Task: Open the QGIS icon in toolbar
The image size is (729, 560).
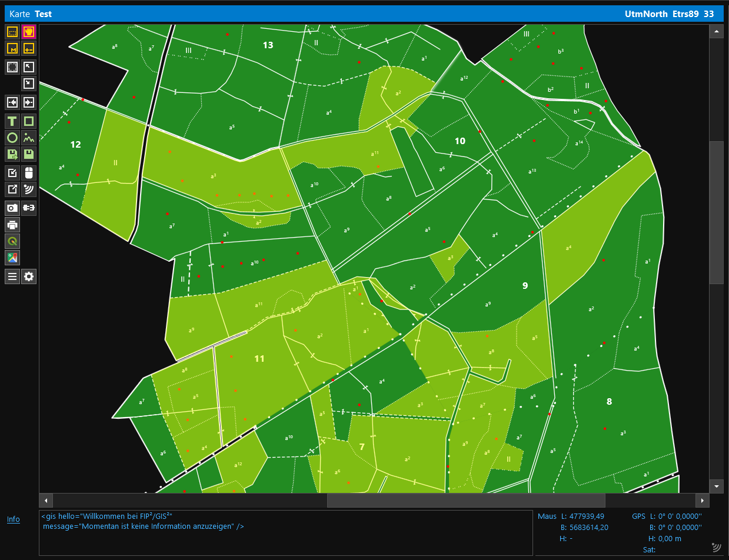Action: (12, 241)
